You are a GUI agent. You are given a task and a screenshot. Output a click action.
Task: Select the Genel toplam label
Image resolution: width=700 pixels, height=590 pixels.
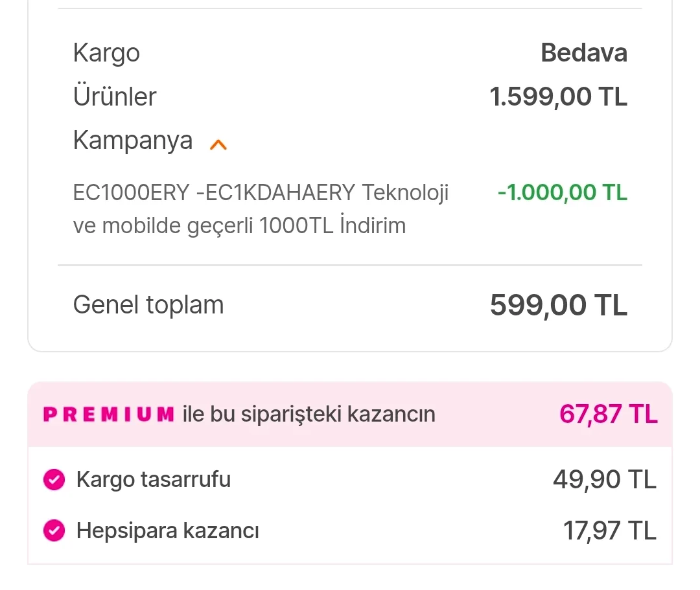pos(148,304)
